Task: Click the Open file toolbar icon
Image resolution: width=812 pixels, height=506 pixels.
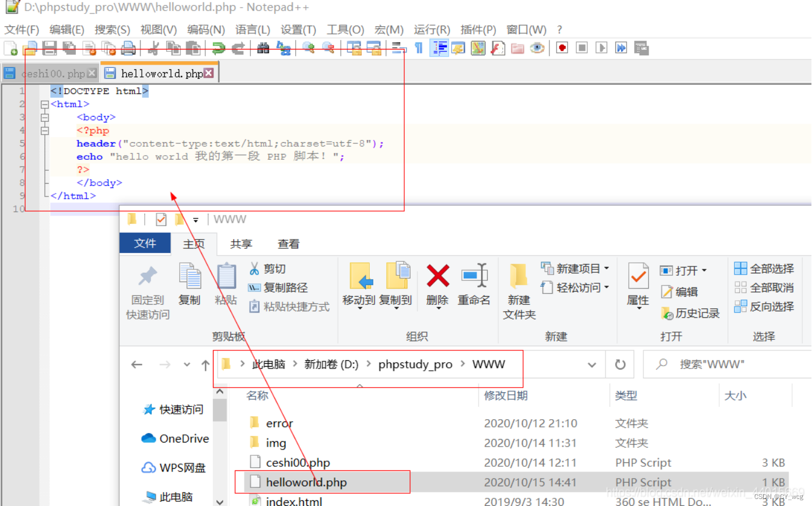Action: pyautogui.click(x=30, y=48)
